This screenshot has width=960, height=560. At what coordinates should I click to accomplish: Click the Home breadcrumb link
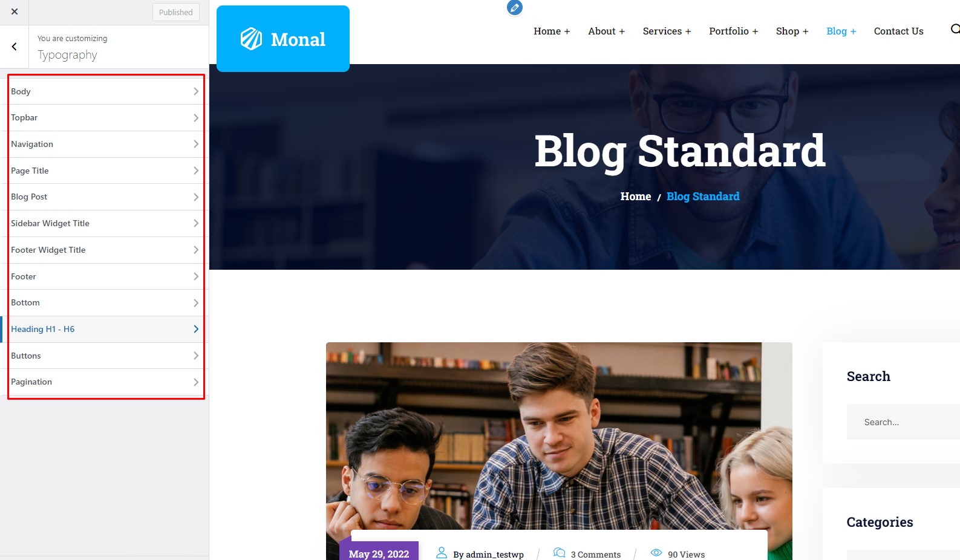click(x=636, y=197)
